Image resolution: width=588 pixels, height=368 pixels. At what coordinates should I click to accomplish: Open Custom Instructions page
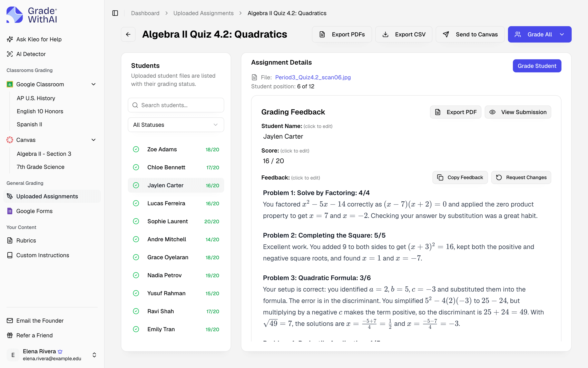coord(52,255)
